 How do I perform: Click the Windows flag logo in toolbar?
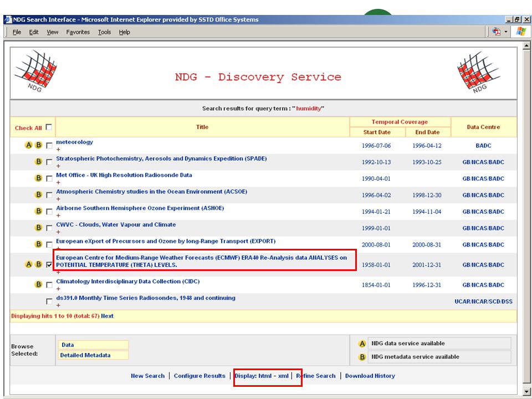pyautogui.click(x=521, y=32)
